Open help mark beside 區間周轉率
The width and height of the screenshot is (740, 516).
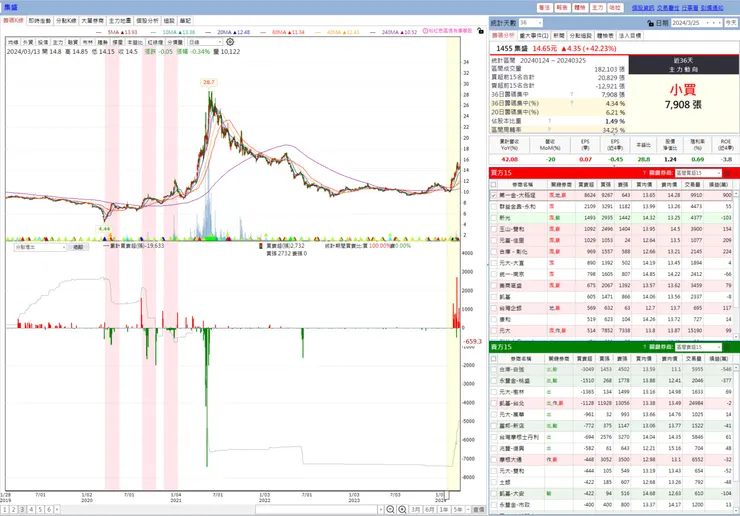pos(549,129)
